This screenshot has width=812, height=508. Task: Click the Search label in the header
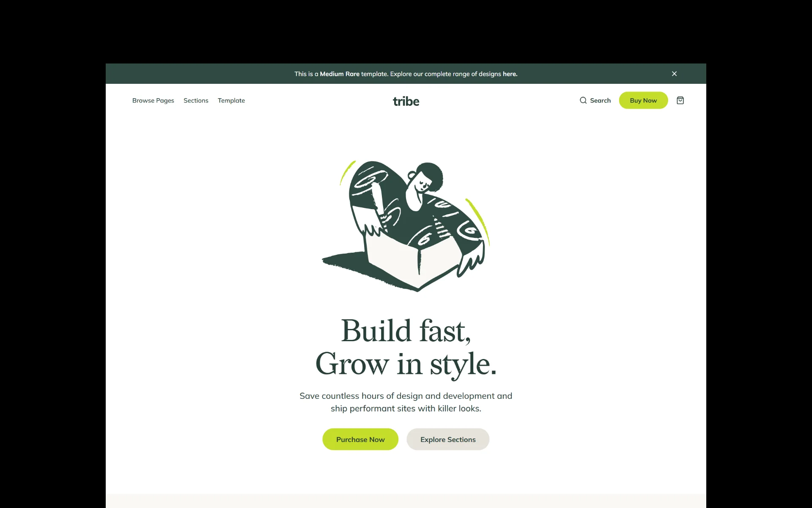click(x=600, y=100)
